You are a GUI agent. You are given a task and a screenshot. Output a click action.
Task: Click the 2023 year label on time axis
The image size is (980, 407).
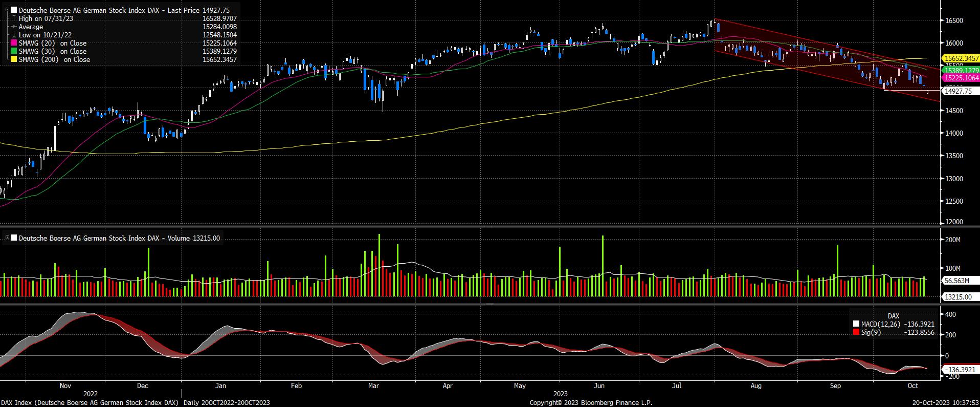point(561,394)
